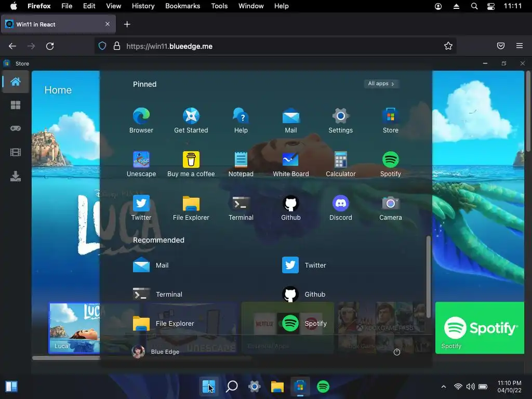Open recommended Spotify item

[304, 323]
